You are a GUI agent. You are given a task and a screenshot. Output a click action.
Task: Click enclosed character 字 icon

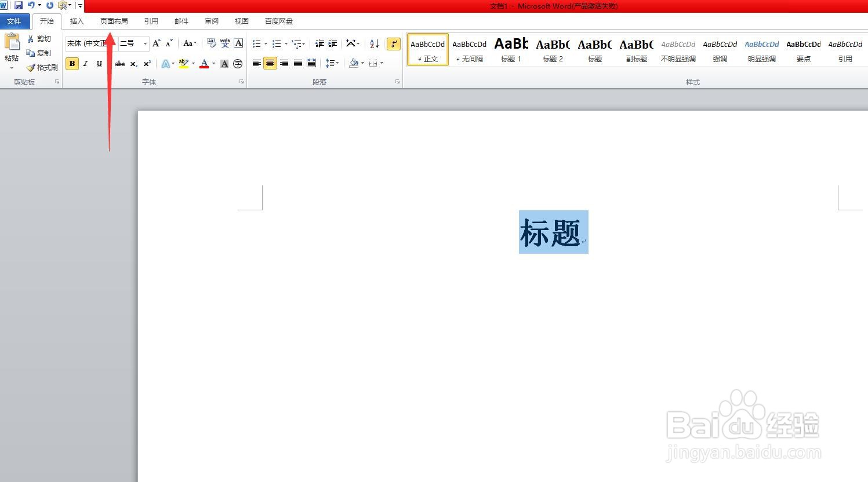click(238, 64)
